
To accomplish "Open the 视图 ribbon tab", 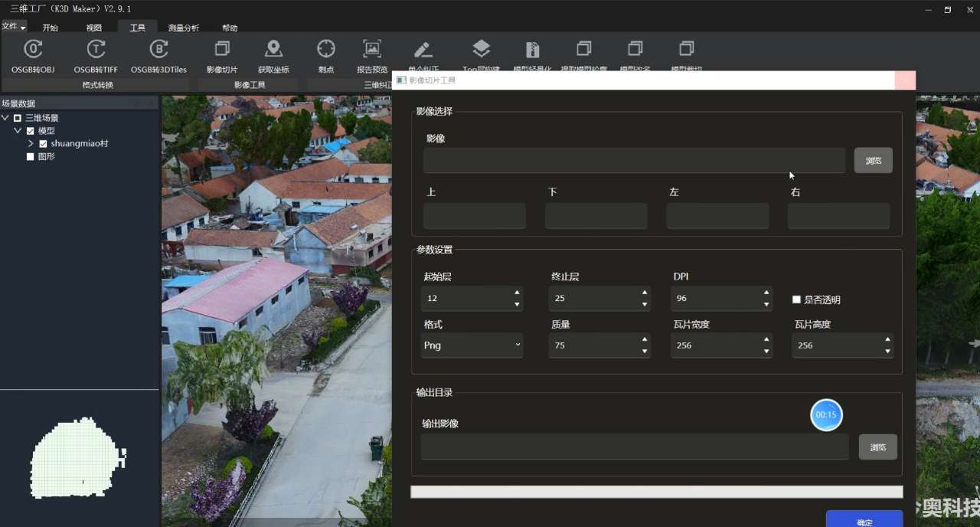I will tap(94, 28).
